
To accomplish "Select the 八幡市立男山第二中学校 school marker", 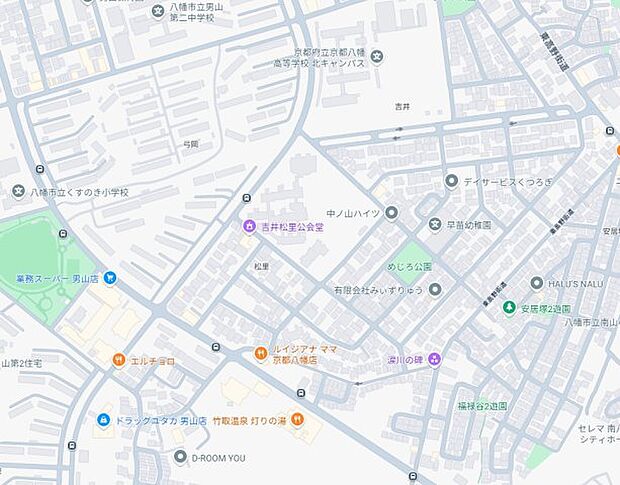I will click(158, 11).
